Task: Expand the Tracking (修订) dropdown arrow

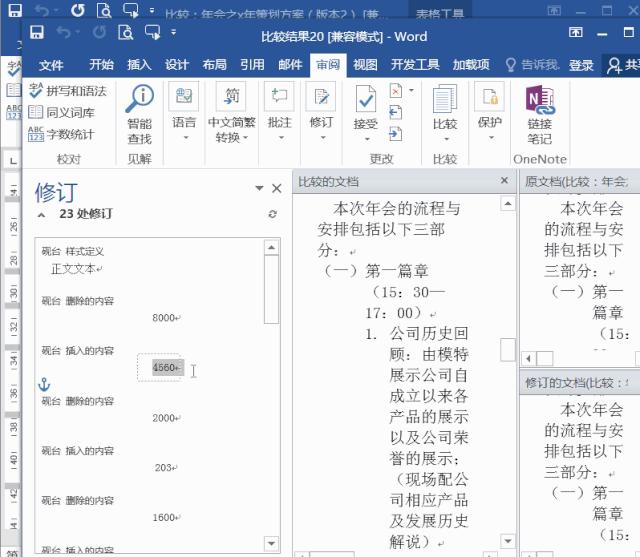Action: pyautogui.click(x=323, y=138)
